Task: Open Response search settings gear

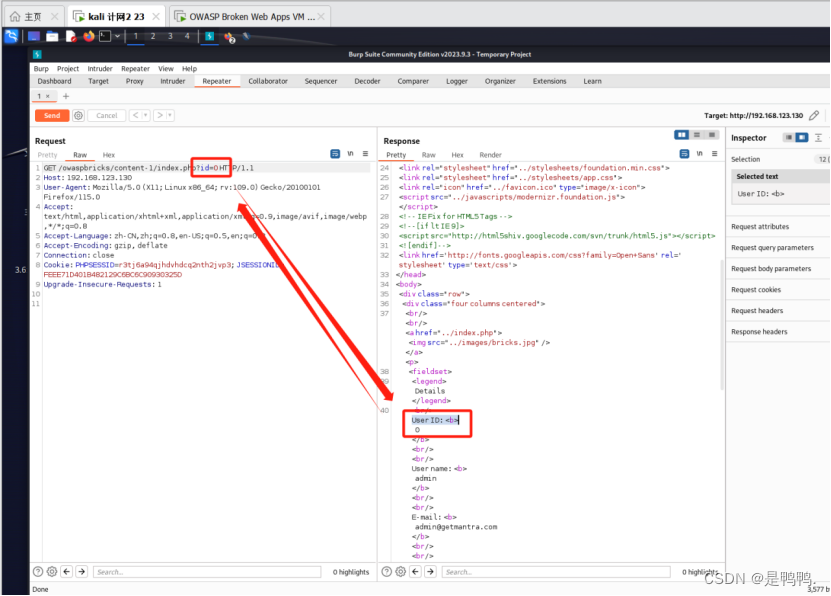Action: (401, 572)
